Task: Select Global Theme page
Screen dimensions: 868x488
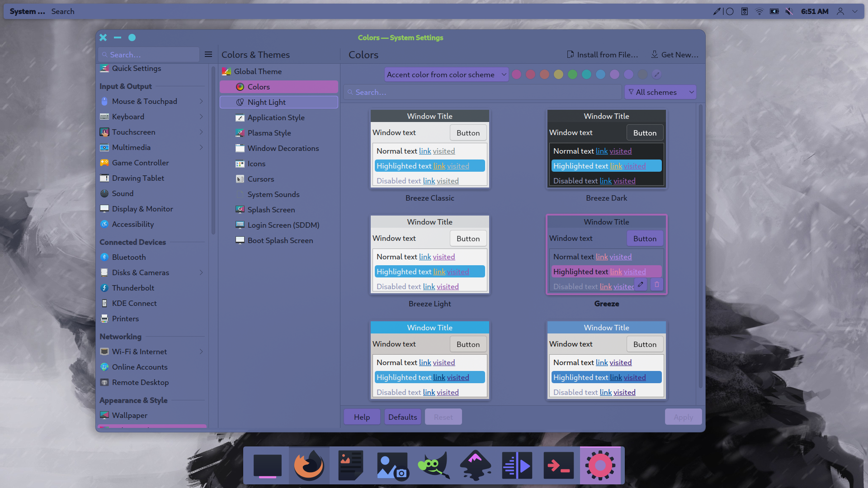Action: pyautogui.click(x=279, y=71)
